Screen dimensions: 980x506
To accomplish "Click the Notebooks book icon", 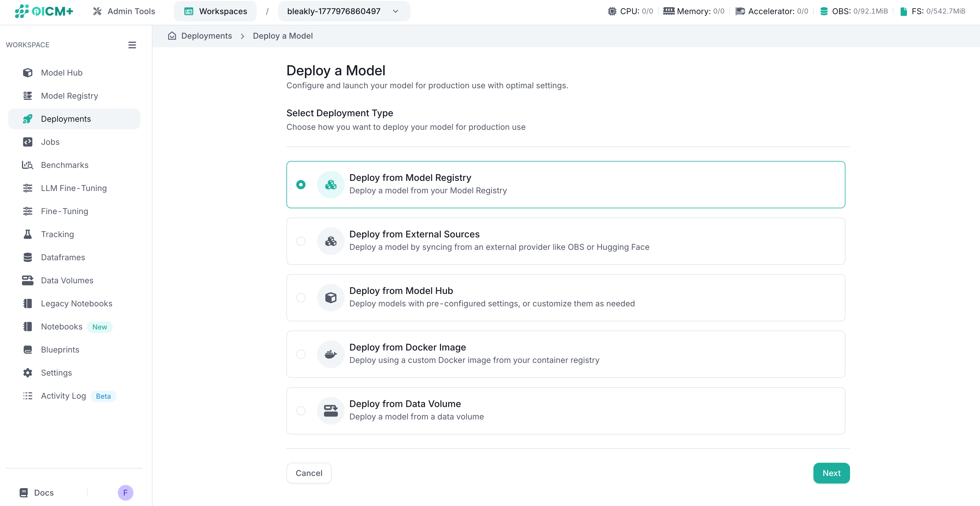I will [x=27, y=327].
